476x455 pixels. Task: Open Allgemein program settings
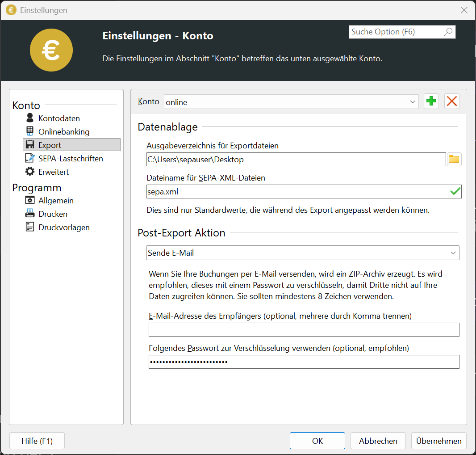tap(56, 201)
